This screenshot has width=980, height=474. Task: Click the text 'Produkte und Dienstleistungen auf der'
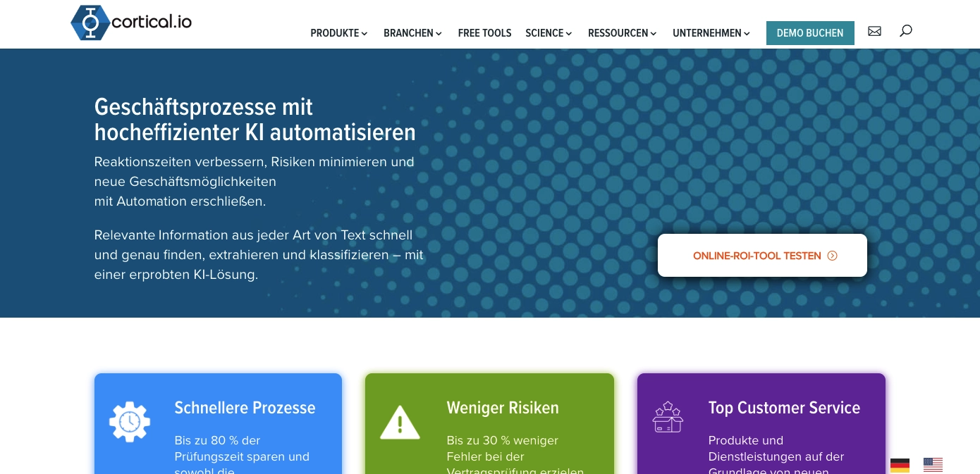click(776, 448)
